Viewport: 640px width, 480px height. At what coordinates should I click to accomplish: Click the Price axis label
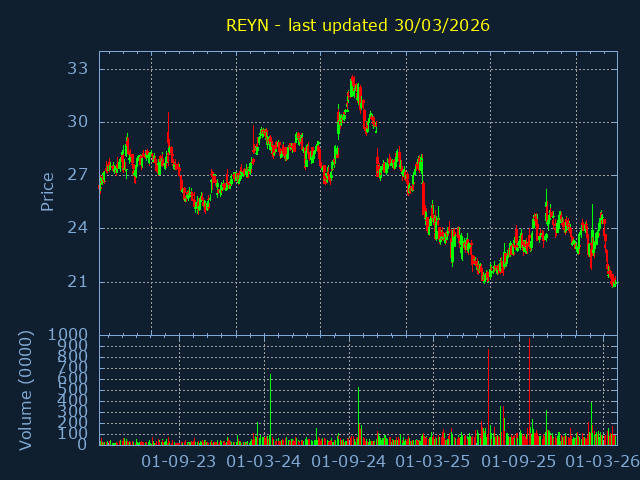[x=47, y=191]
